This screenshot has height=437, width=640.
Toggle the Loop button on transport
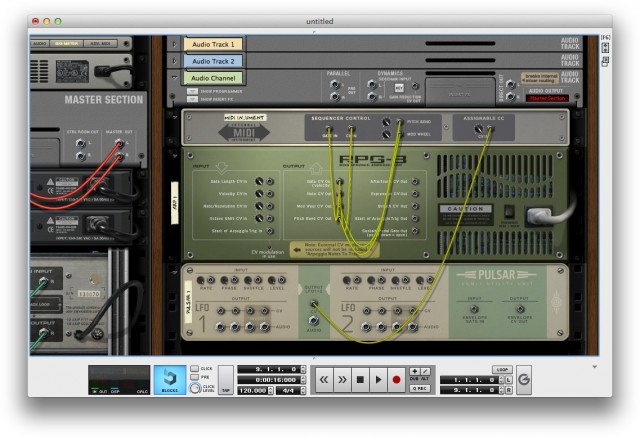[501, 369]
